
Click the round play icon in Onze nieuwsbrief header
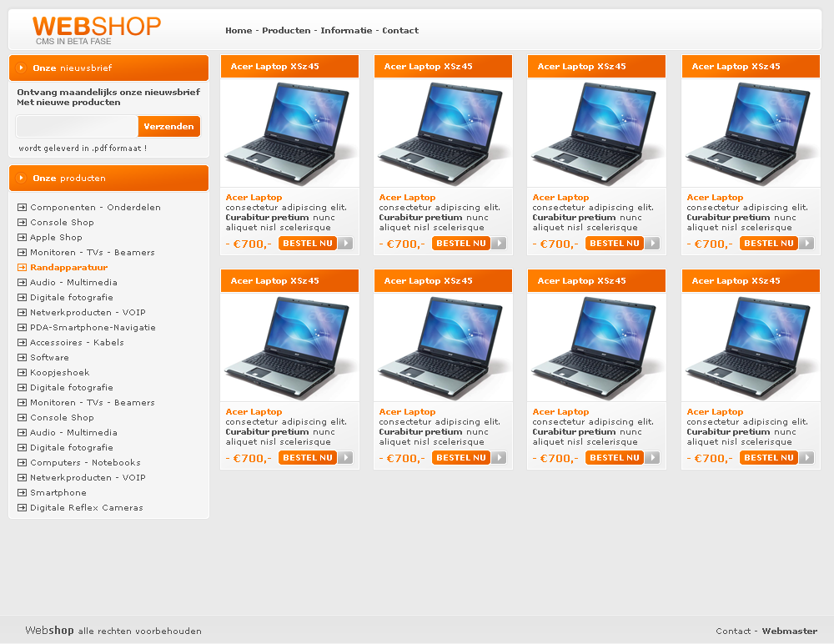coord(22,68)
